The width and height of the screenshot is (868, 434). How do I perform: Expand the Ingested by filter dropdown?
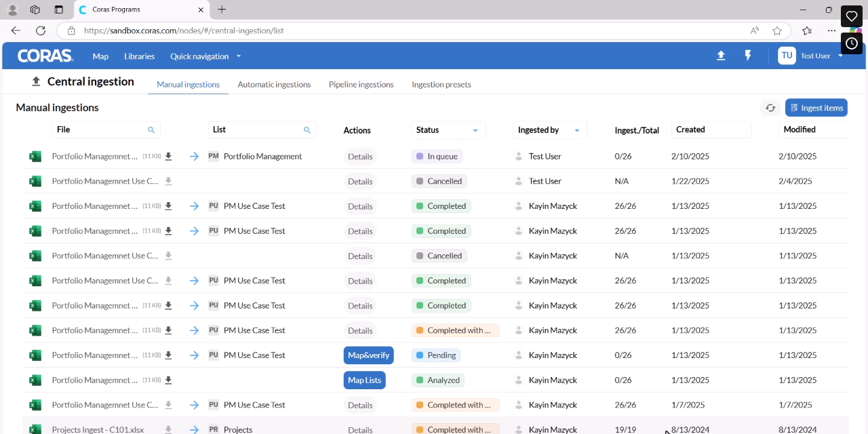577,130
